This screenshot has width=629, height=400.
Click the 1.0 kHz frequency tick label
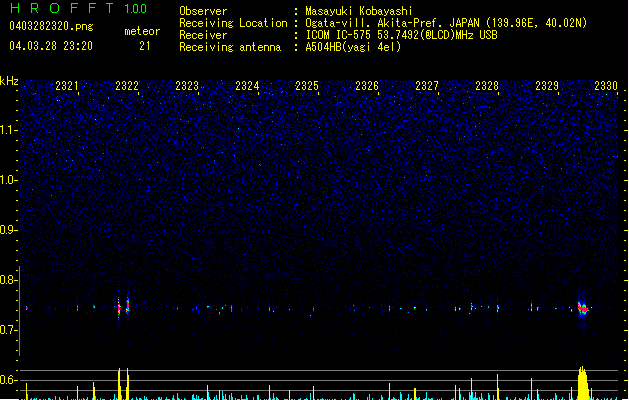tap(9, 180)
